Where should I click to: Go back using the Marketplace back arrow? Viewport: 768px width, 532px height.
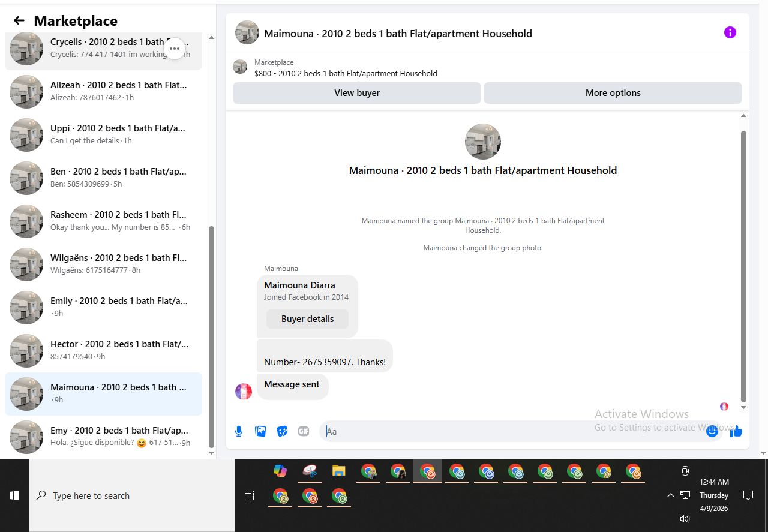19,21
